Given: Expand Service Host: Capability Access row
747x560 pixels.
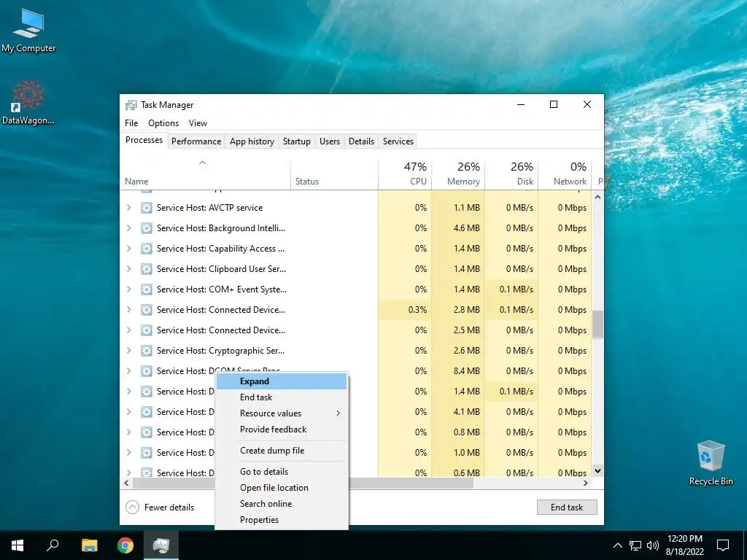Looking at the screenshot, I should (x=128, y=249).
